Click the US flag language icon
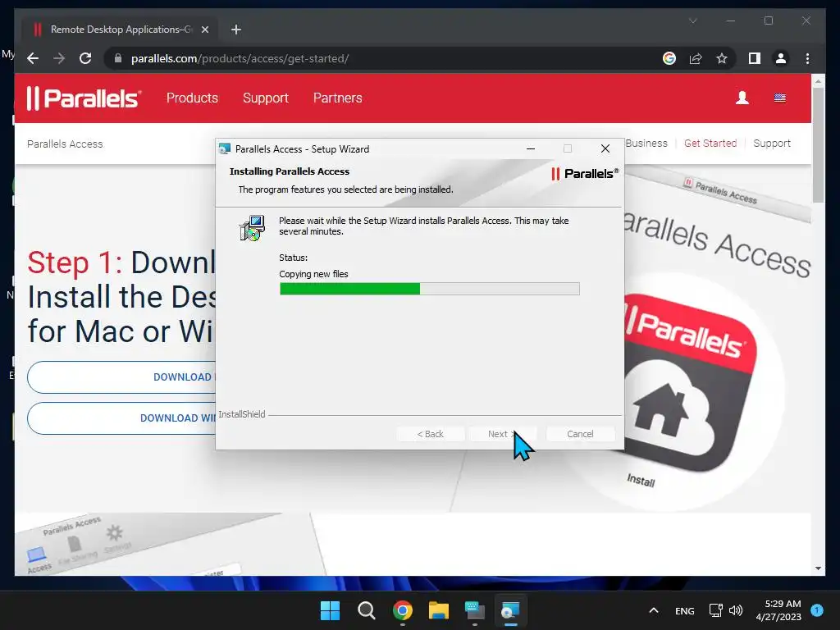840x630 pixels. pos(780,98)
